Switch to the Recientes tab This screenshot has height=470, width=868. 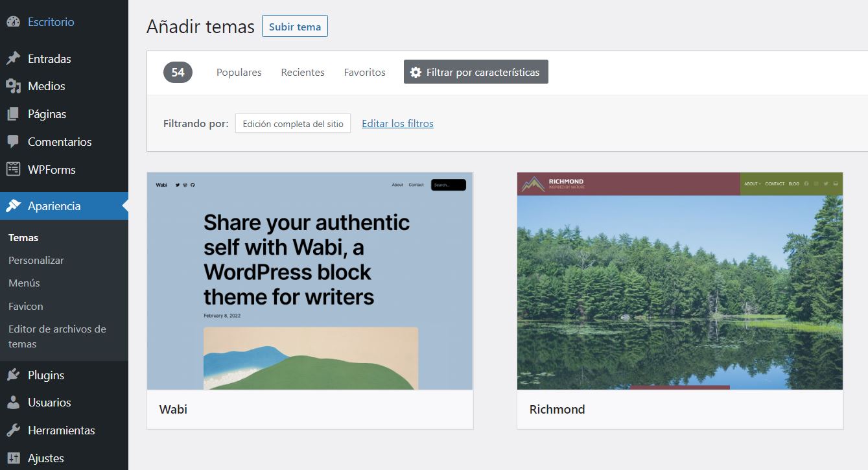pyautogui.click(x=303, y=73)
